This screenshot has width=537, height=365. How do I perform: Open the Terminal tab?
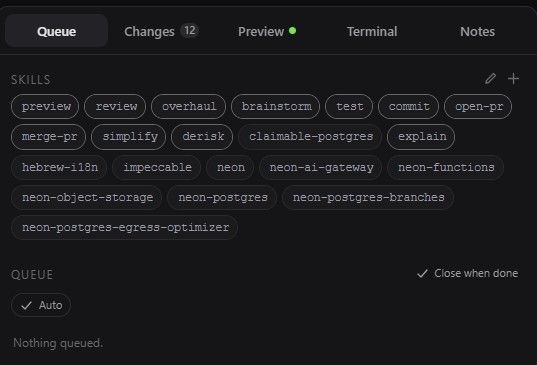pyautogui.click(x=372, y=31)
